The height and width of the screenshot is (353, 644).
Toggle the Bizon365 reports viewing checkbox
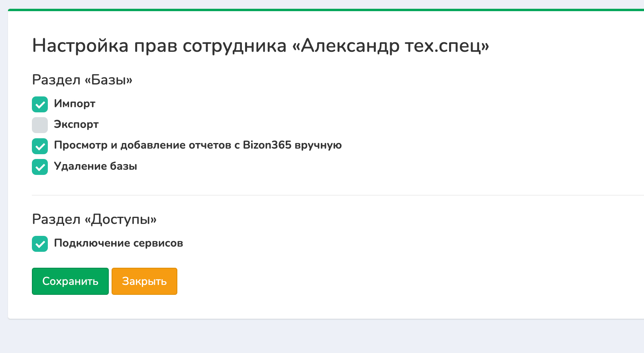[40, 146]
